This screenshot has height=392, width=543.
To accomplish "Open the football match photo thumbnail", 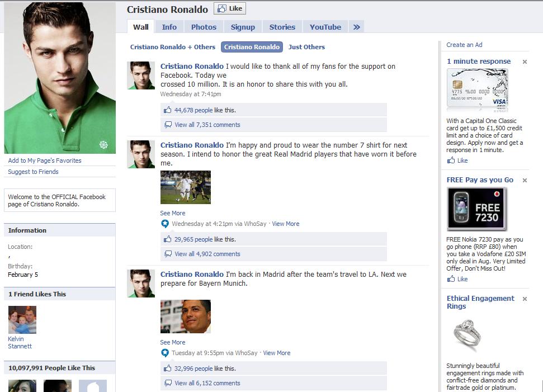I will (186, 187).
